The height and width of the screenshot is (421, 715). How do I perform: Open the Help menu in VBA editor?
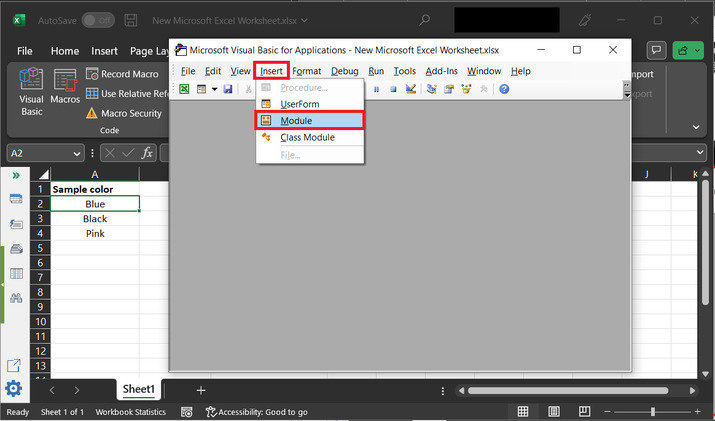click(521, 71)
